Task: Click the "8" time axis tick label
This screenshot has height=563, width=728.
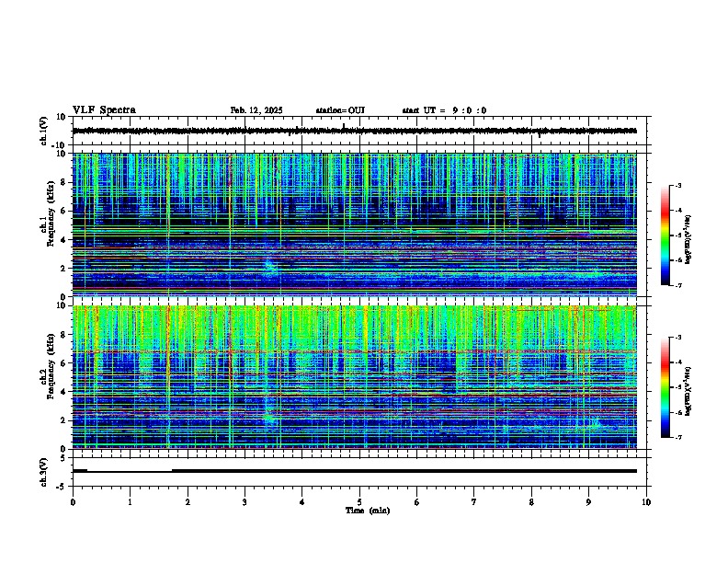Action: 531,502
